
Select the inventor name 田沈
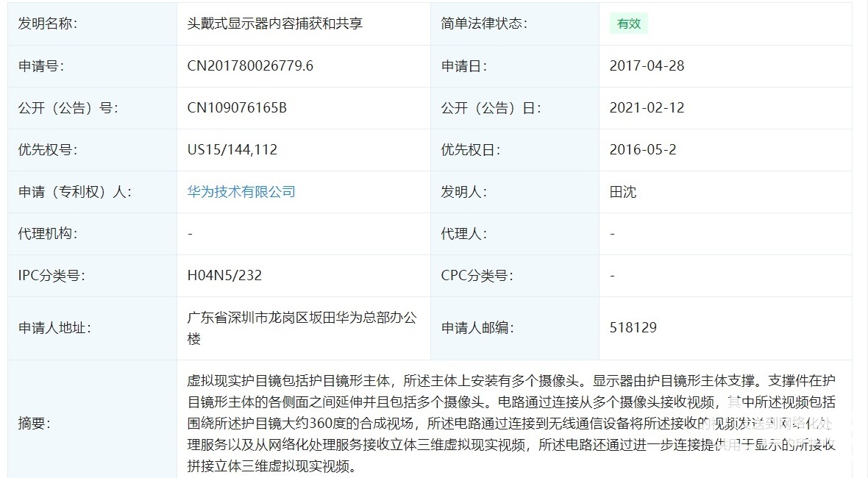[622, 192]
